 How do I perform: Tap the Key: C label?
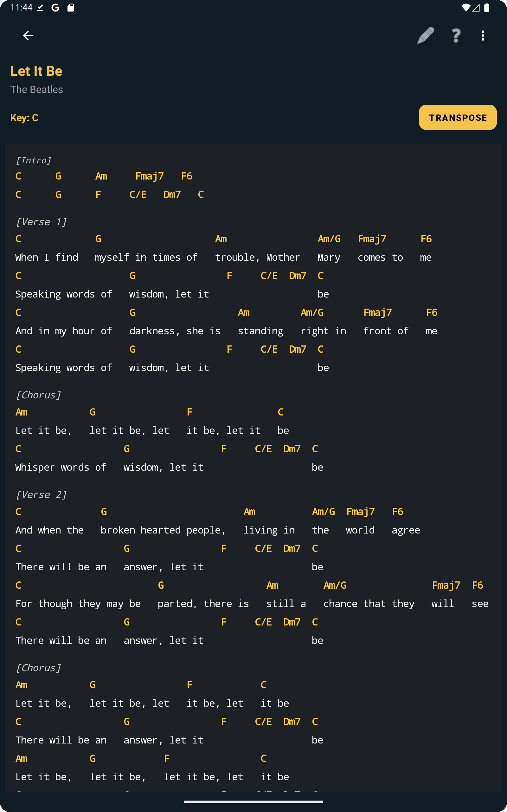coord(24,118)
